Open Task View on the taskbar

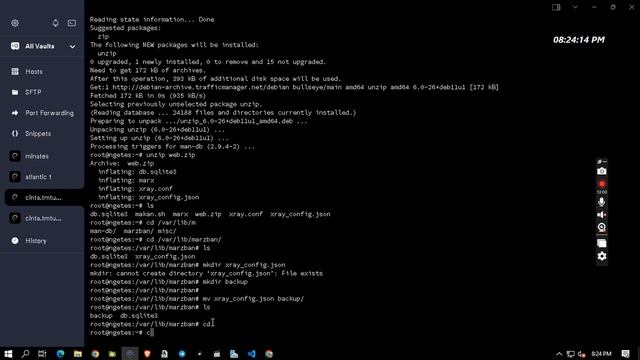(42, 354)
